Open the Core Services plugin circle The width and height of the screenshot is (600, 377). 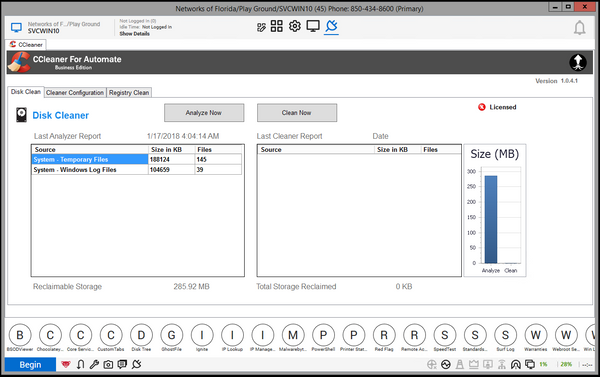(80, 335)
